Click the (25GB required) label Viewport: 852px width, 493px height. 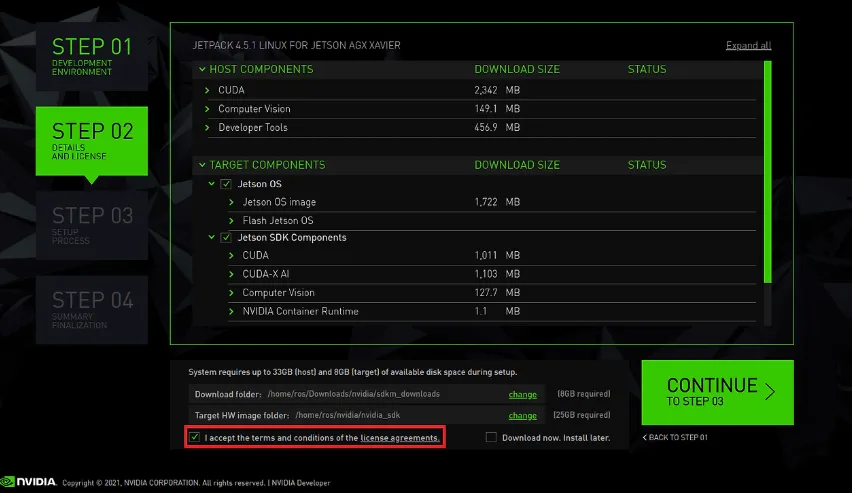(581, 415)
